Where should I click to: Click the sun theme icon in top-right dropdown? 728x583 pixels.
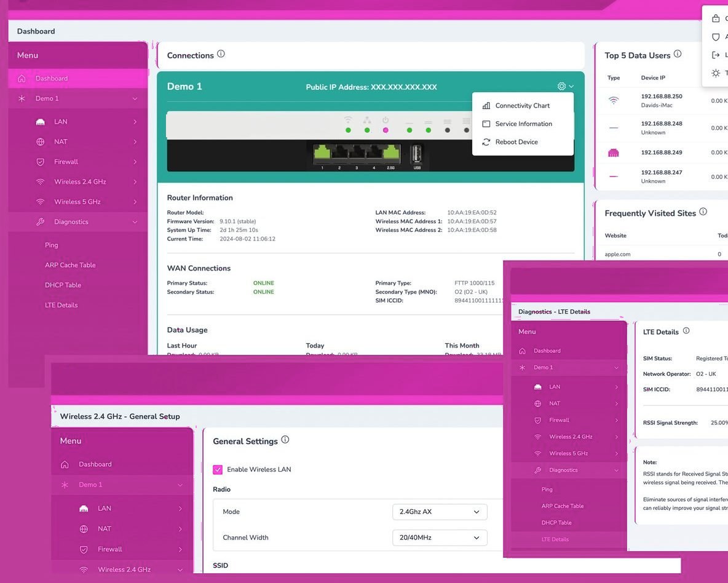716,73
